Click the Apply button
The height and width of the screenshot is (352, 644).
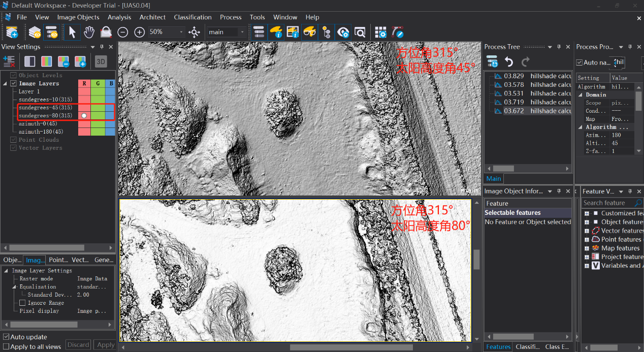tap(106, 345)
